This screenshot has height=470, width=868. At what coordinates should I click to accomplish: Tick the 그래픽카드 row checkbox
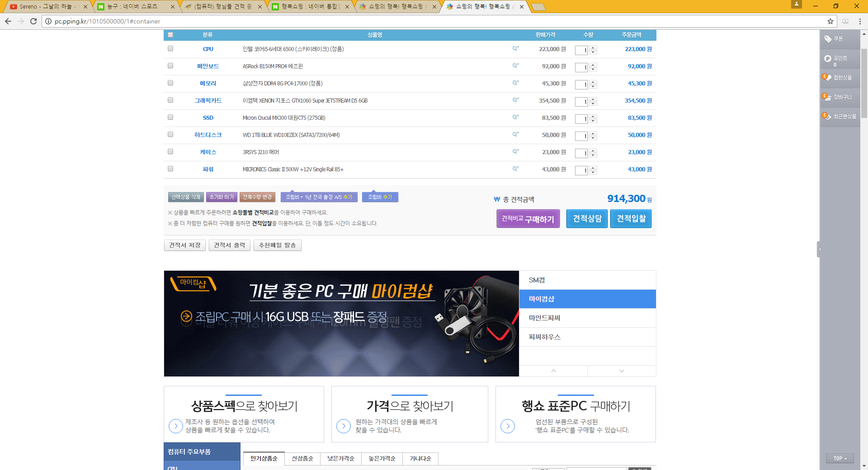pyautogui.click(x=170, y=100)
